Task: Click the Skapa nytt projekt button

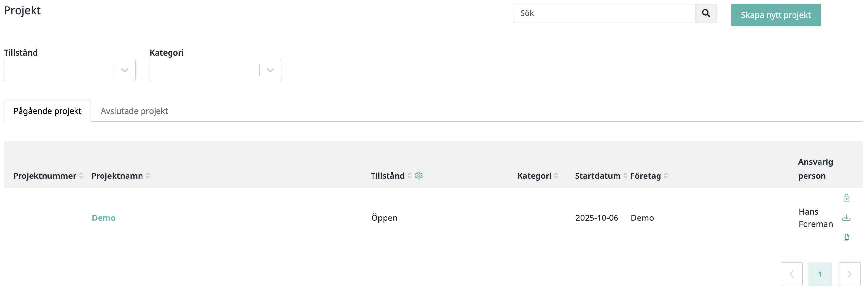Action: coord(776,15)
